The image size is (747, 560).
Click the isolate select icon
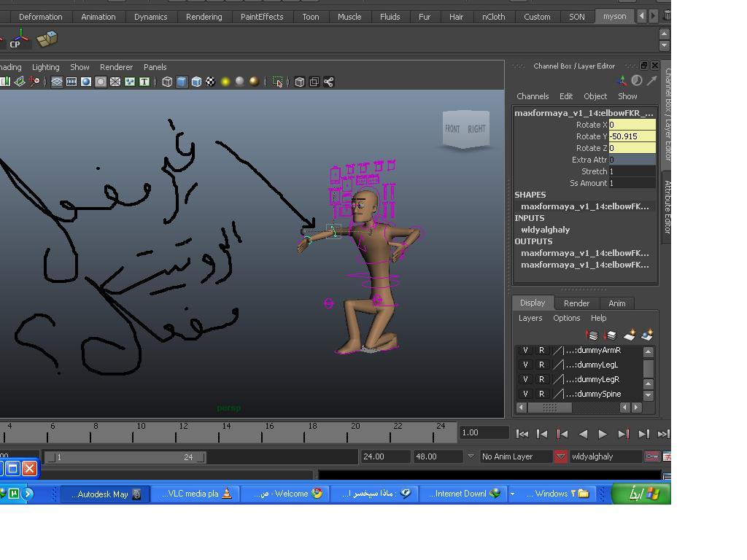[x=278, y=82]
